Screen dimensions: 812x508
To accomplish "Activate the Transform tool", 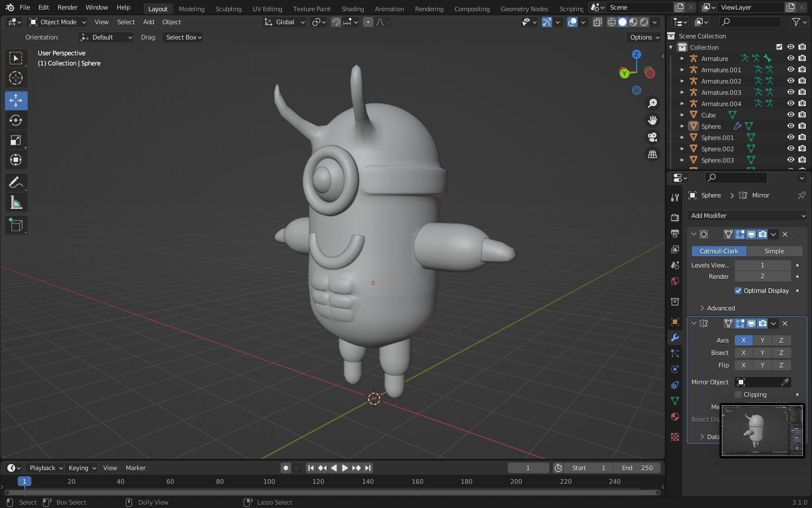I will pyautogui.click(x=16, y=160).
